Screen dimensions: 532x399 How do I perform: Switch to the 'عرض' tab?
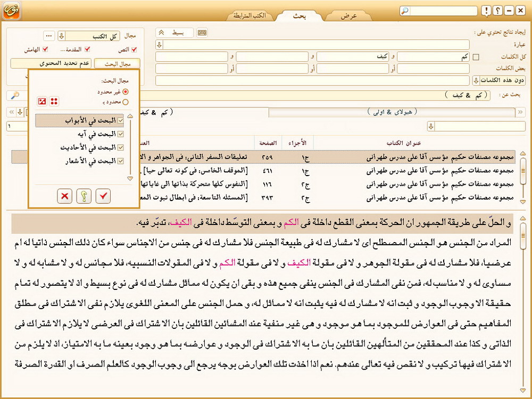(348, 16)
